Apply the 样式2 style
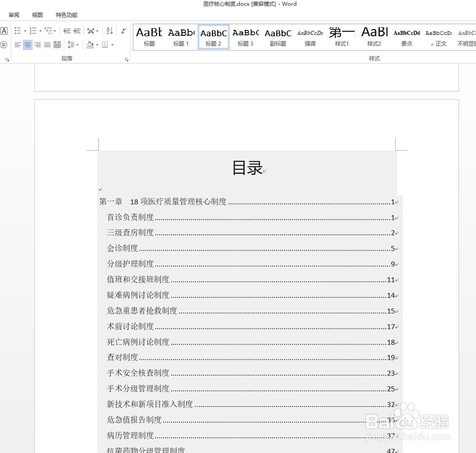This screenshot has width=476, height=453. tap(374, 37)
